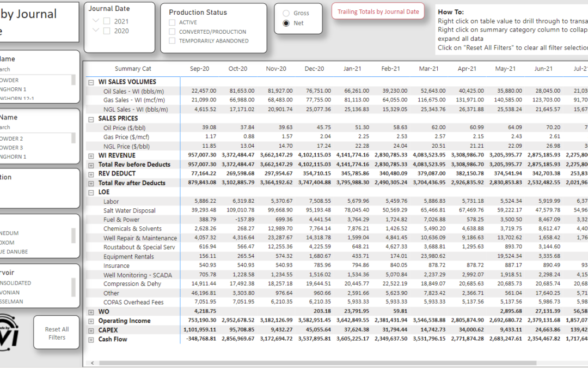Select BLUE DANUBE slicer item
This screenshot has height=368, width=588.
coord(14,251)
